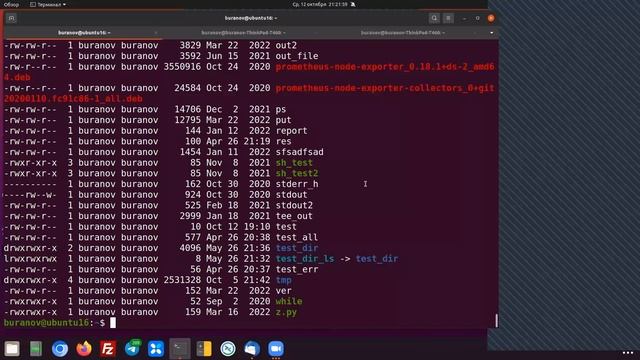Click the file name stdout2

coord(294,205)
